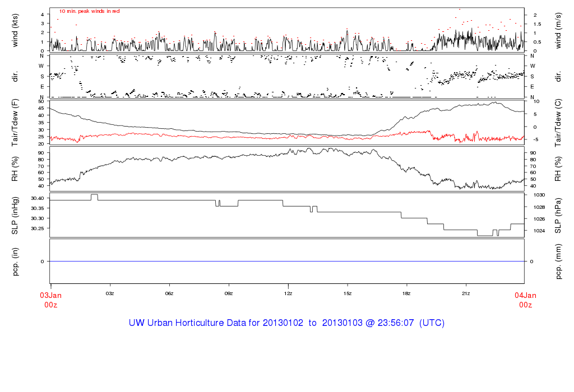This screenshot has height=392, width=574.
Task: Click the 04Jan 00z end date label
Action: point(525,300)
